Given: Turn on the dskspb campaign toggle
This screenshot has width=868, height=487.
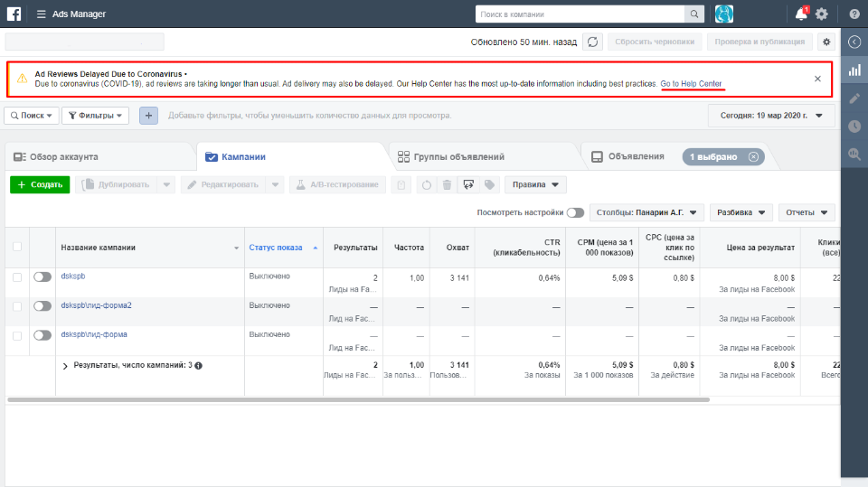Looking at the screenshot, I should tap(42, 277).
